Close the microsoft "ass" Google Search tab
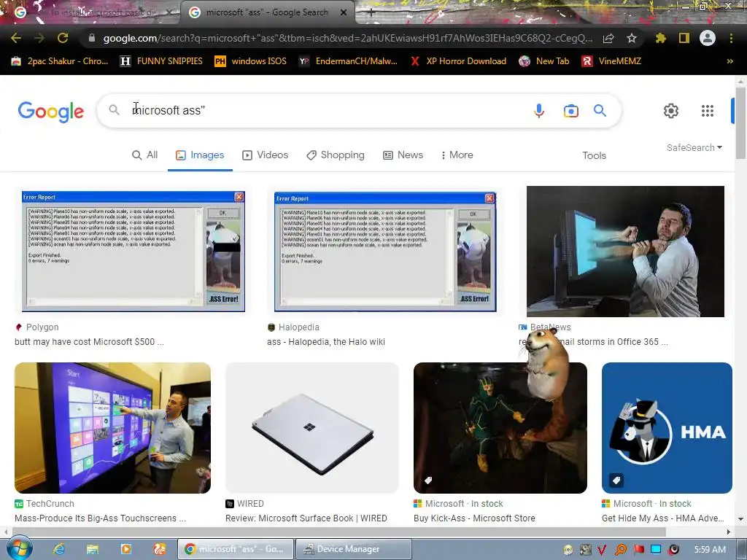 (x=344, y=12)
